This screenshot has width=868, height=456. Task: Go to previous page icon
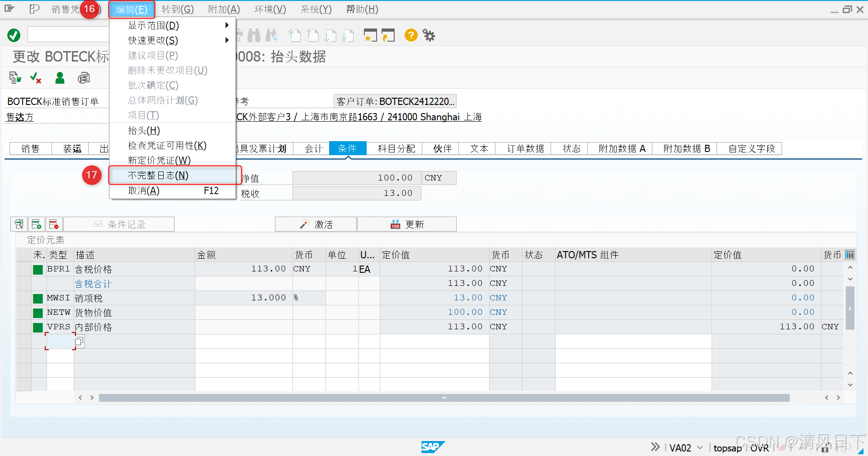(312, 35)
